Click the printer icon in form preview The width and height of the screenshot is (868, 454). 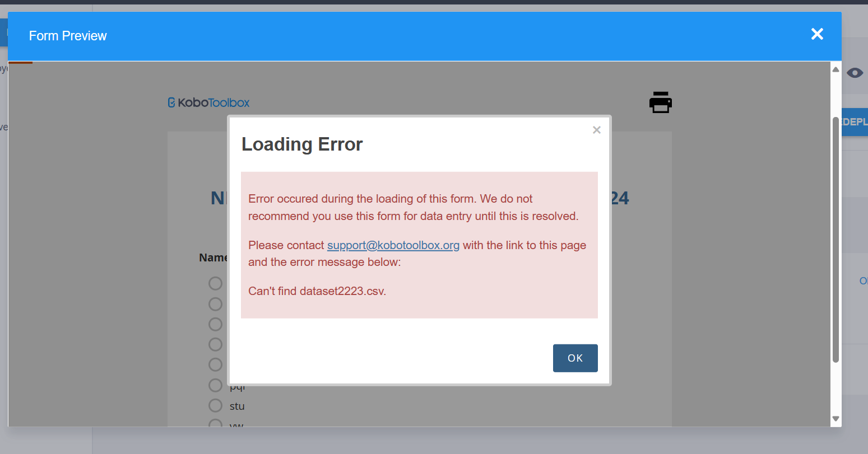660,102
